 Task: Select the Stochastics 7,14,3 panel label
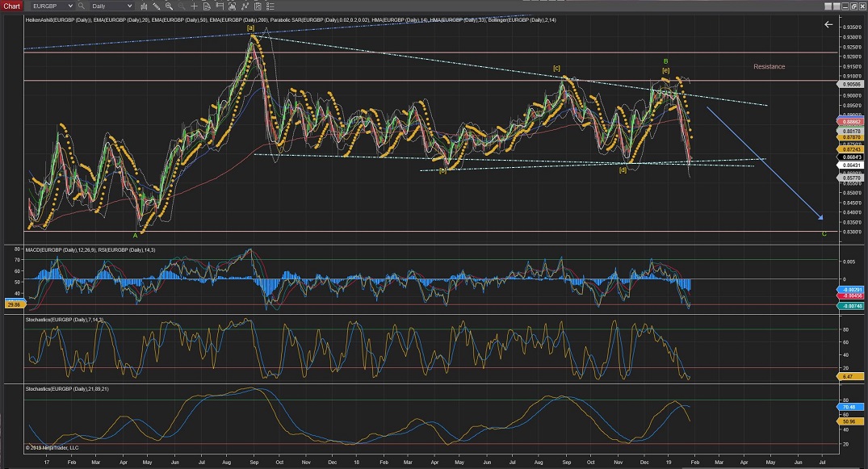click(65, 320)
